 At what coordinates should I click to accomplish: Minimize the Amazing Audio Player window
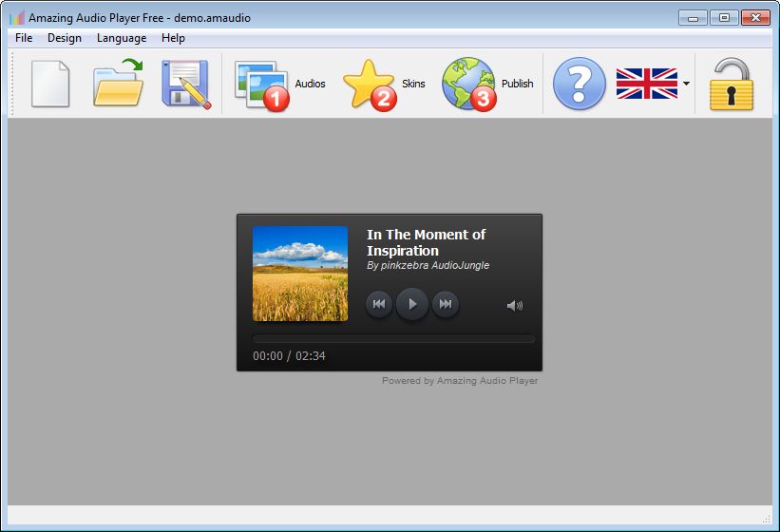pyautogui.click(x=693, y=18)
